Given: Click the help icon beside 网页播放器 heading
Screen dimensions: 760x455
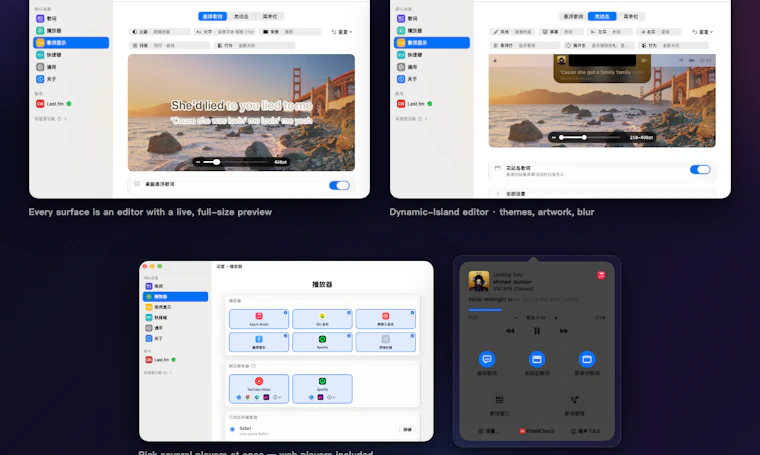Looking at the screenshot, I should pyautogui.click(x=253, y=366).
